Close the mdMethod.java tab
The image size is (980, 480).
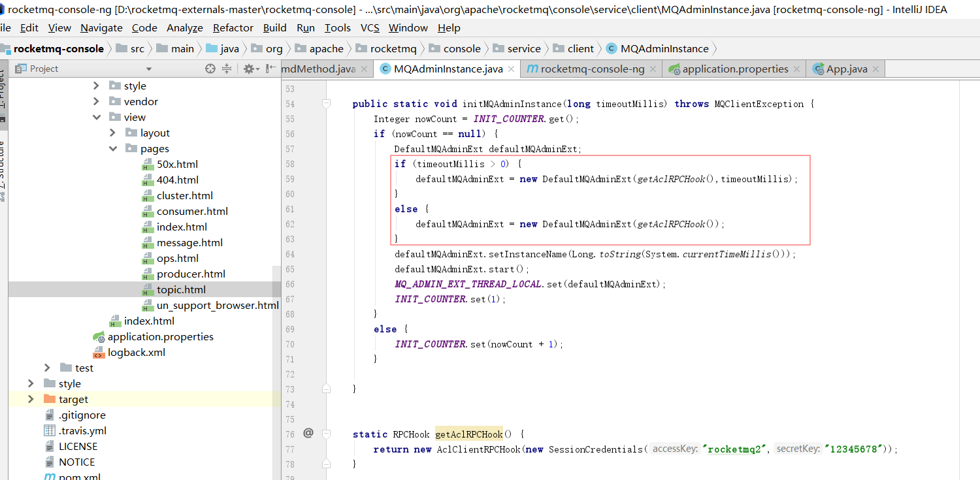364,69
